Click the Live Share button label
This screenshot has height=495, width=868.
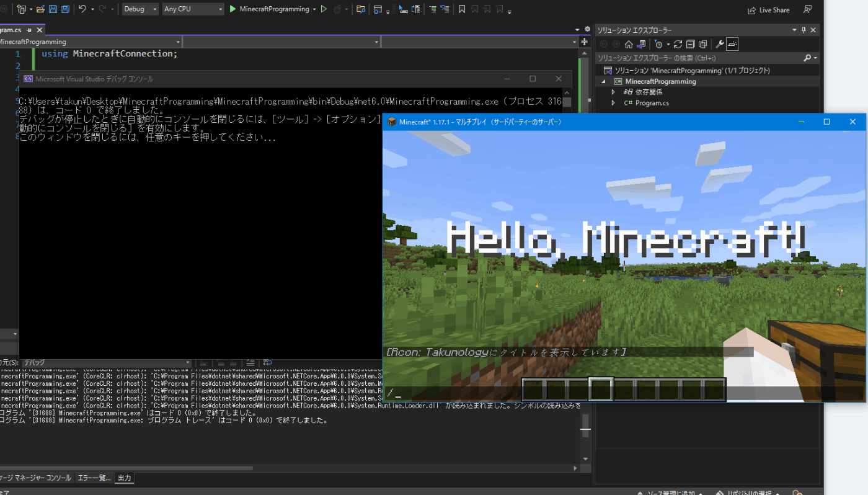pos(774,10)
